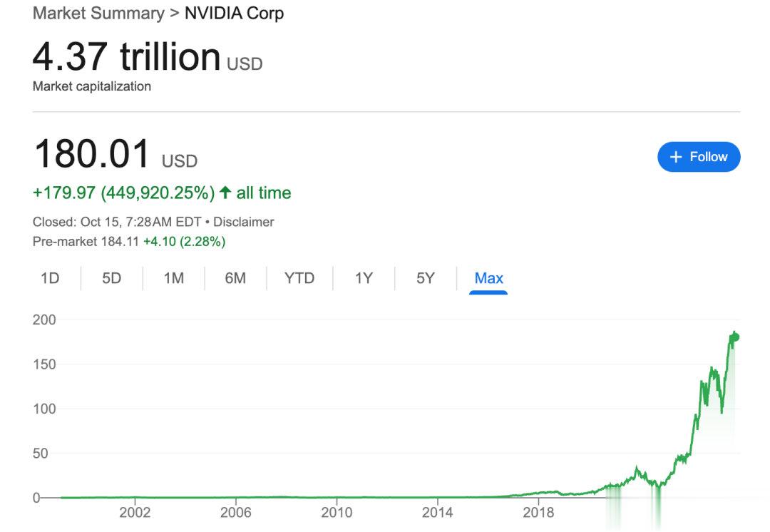Choose the 6M range tab
770x532 pixels.
pyautogui.click(x=235, y=278)
